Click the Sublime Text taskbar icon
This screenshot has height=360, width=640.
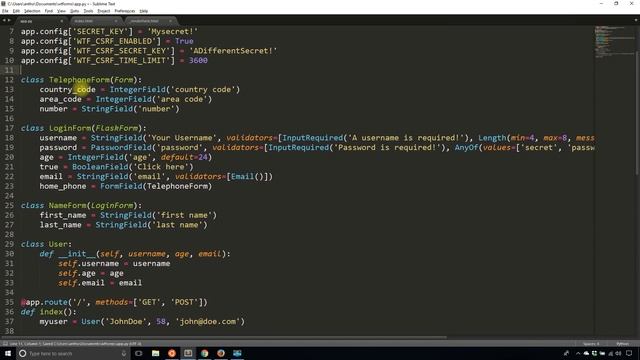tap(188, 353)
